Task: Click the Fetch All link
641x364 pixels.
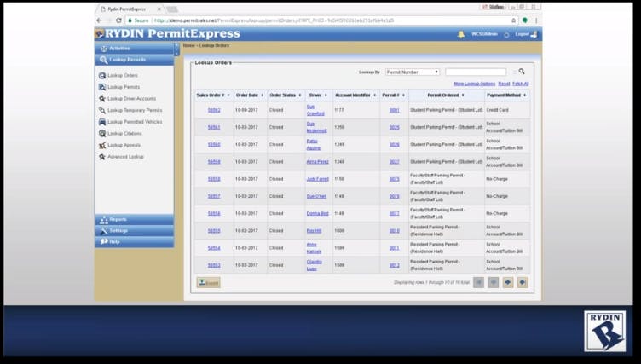Action: [520, 84]
